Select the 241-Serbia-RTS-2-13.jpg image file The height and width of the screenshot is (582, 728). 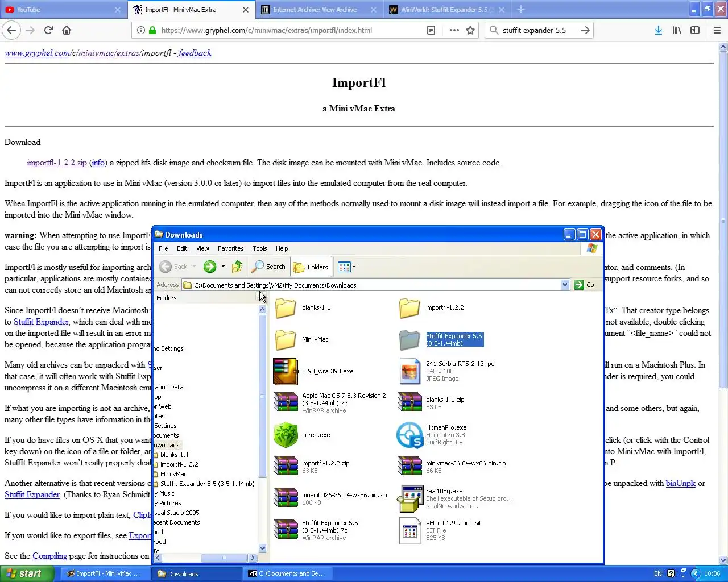coord(446,371)
